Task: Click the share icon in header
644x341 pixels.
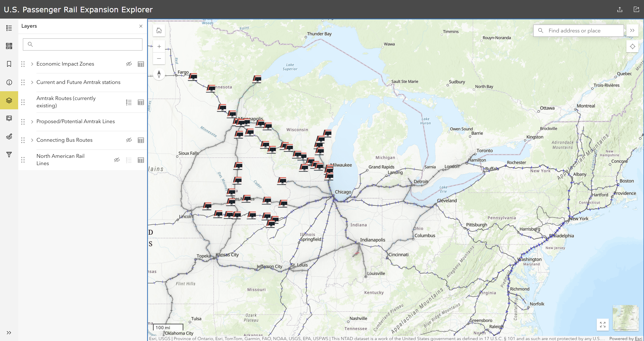Action: point(620,10)
